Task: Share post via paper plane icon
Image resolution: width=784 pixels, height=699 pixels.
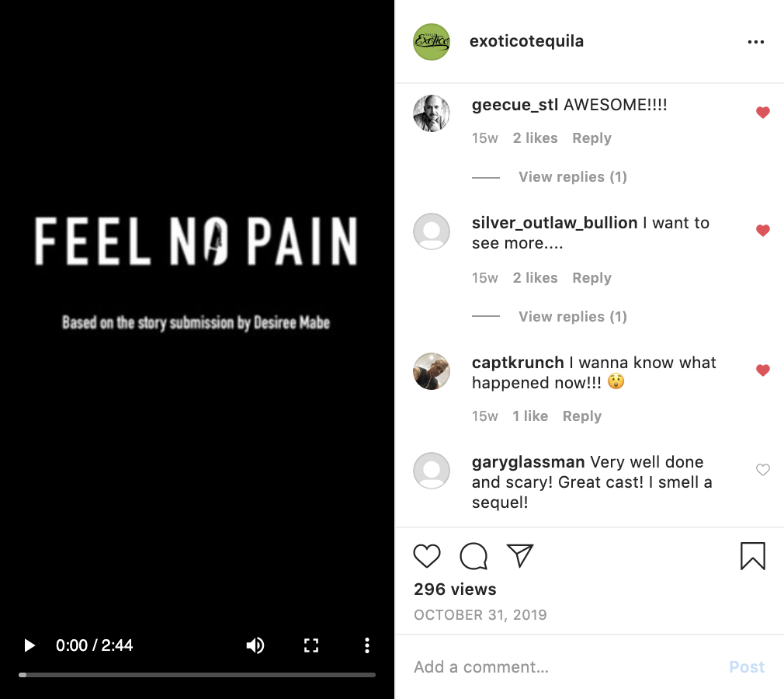Action: coord(520,555)
